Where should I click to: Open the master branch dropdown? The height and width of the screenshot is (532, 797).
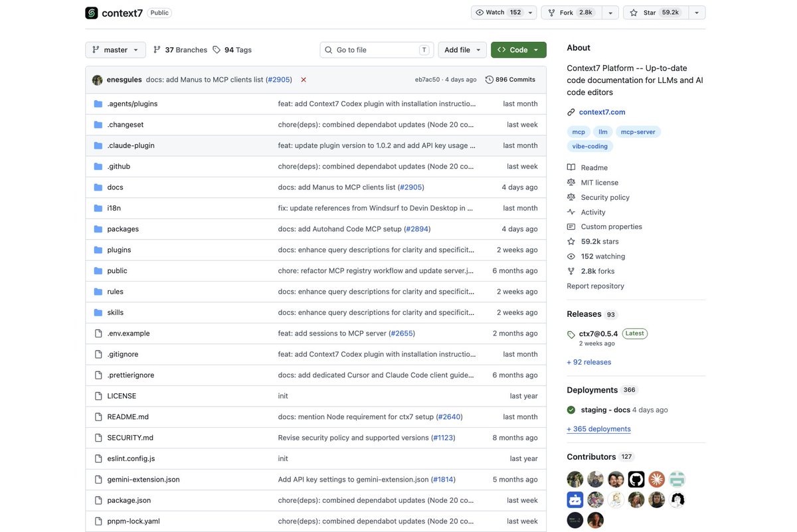[116, 50]
